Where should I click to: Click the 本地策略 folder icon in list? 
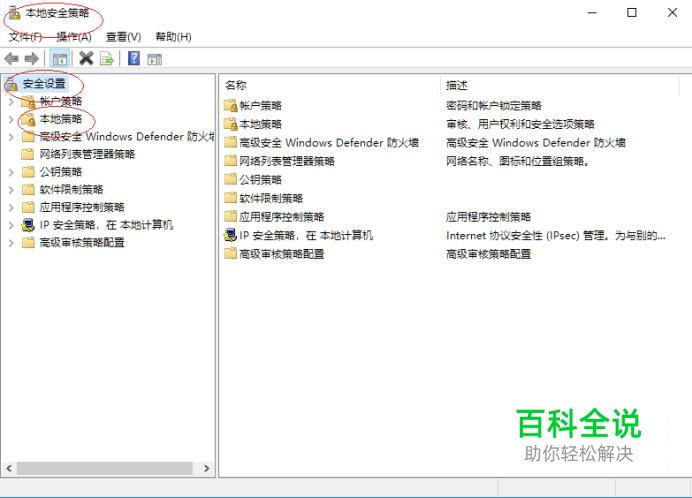[x=231, y=124]
